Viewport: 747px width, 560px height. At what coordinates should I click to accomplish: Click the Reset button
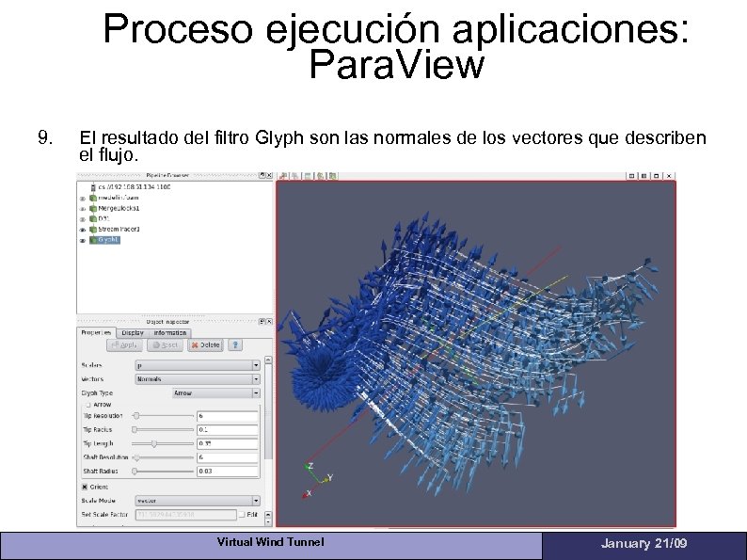pos(166,345)
